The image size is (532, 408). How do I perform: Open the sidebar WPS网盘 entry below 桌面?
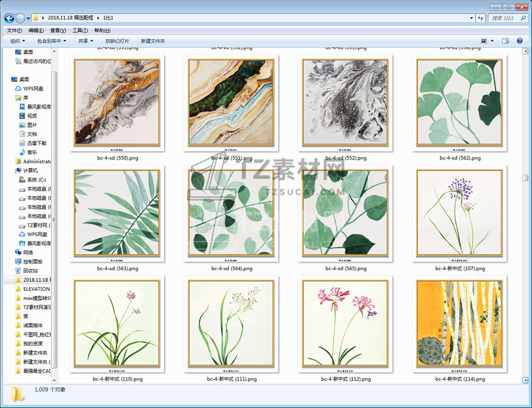coord(33,88)
